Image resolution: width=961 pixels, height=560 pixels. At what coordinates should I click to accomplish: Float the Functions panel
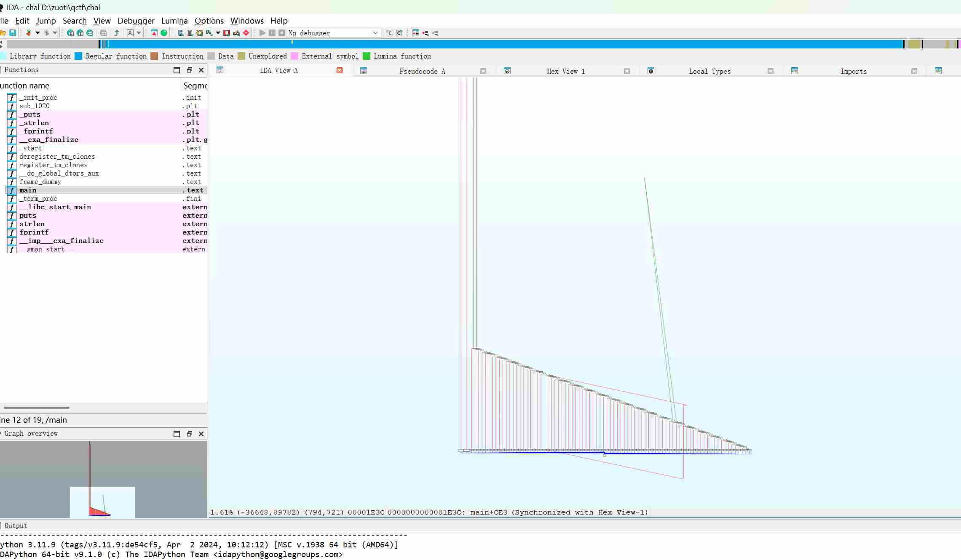[x=189, y=70]
